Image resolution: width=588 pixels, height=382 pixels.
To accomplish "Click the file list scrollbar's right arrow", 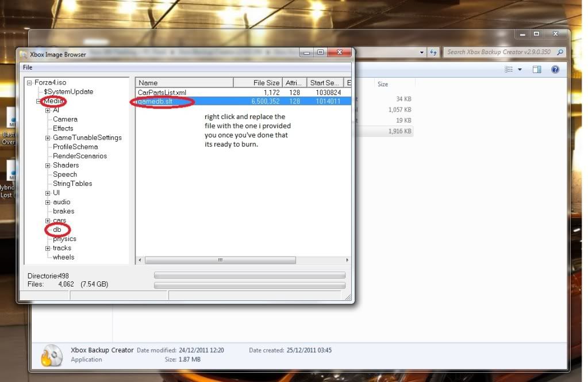I will [x=347, y=260].
